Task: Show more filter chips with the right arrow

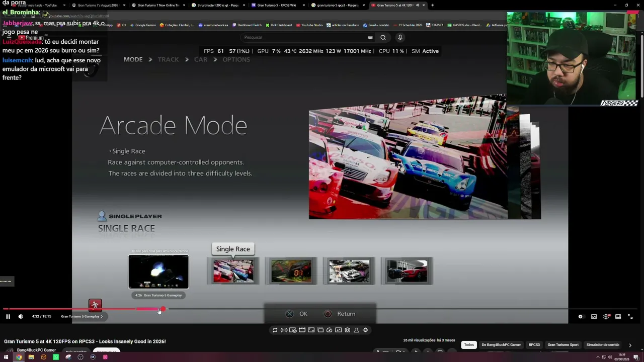Action: tap(630, 345)
